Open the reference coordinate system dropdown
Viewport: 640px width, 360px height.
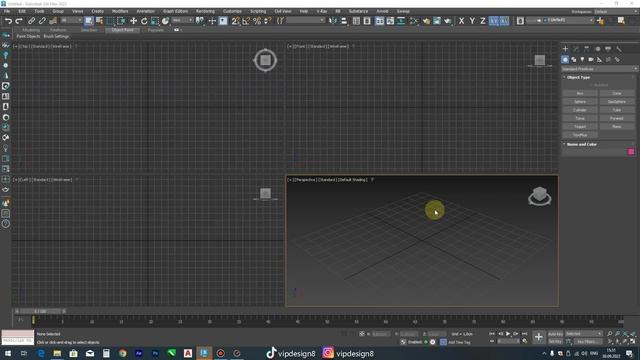point(182,20)
